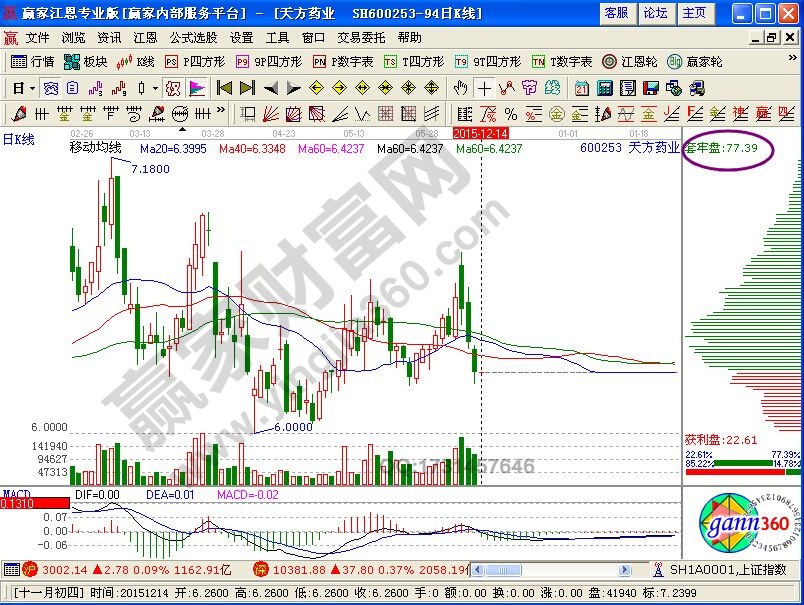The height and width of the screenshot is (605, 804).
Task: Open the 公式选股 menu
Action: (192, 37)
